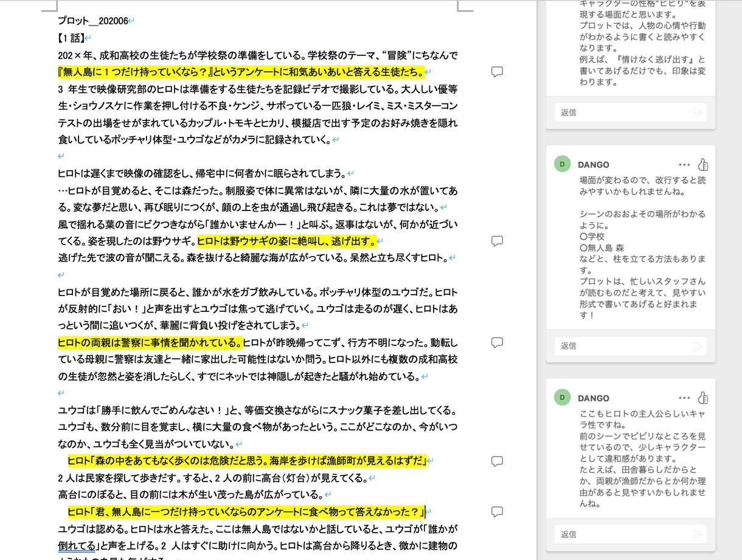The width and height of the screenshot is (742, 560).
Task: Click send icon in the topmost reply box
Action: click(x=698, y=112)
